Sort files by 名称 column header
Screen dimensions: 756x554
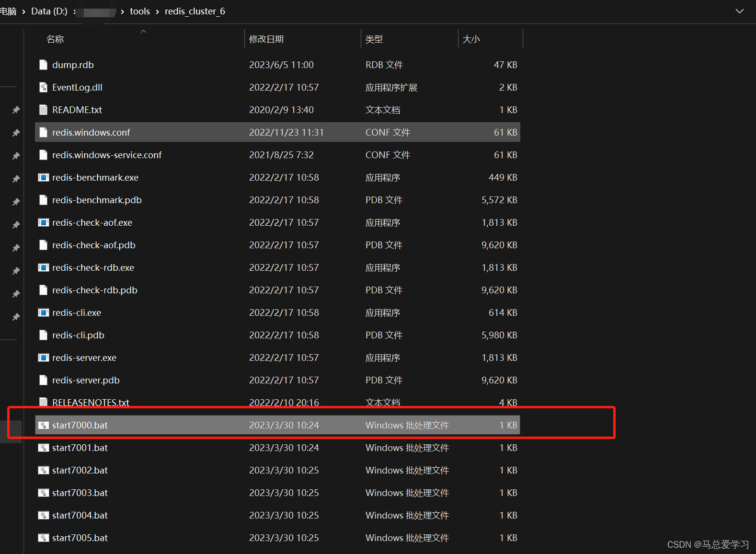[55, 39]
